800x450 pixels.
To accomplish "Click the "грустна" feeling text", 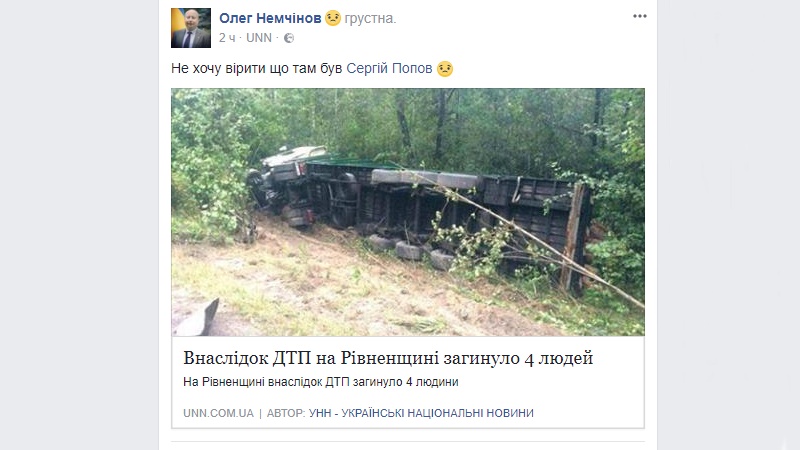I will pyautogui.click(x=370, y=18).
